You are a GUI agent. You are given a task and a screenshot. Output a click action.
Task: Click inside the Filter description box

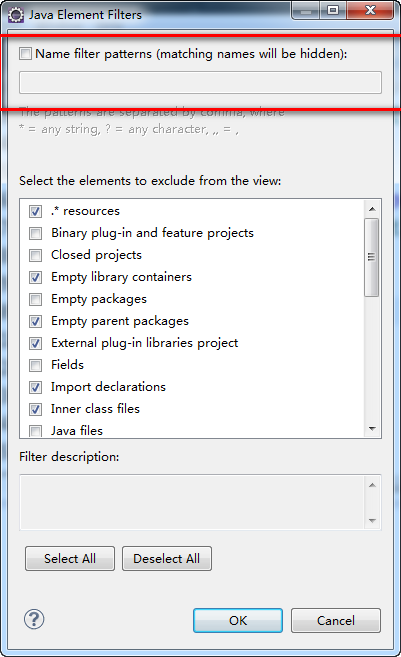click(x=193, y=502)
